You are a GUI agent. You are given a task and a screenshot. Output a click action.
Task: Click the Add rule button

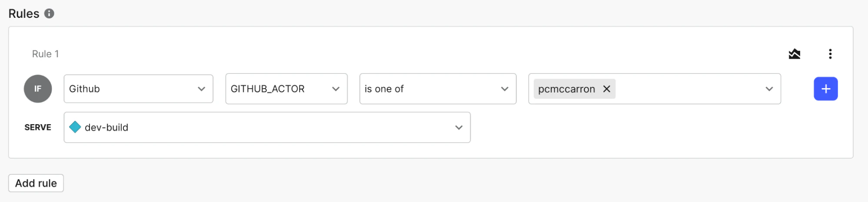pos(36,183)
